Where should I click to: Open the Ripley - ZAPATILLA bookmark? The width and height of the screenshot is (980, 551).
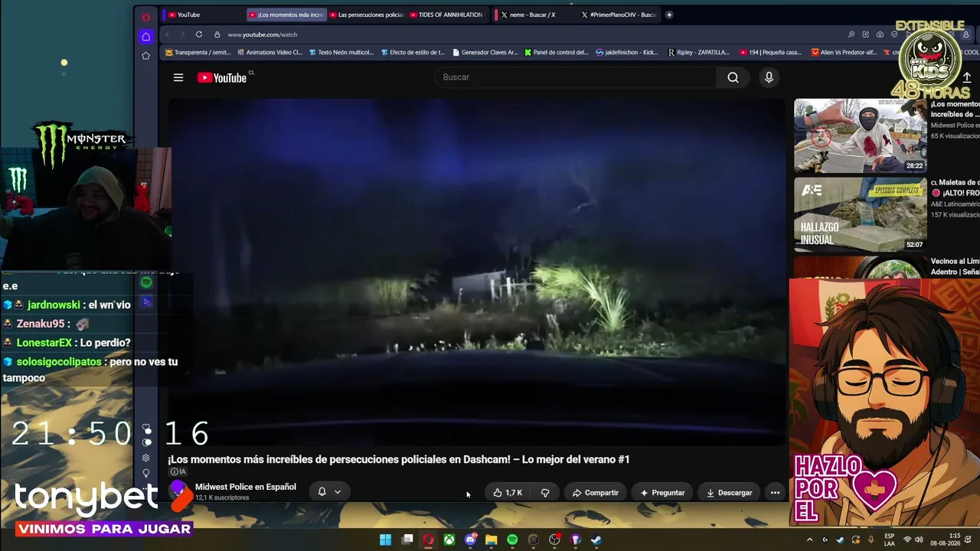pos(699,53)
